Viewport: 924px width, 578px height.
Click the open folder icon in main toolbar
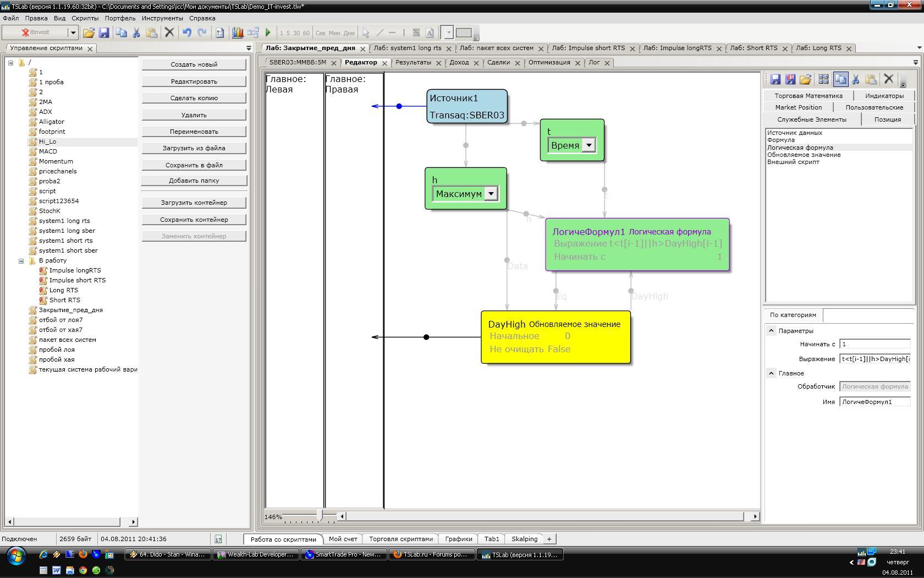coord(89,33)
